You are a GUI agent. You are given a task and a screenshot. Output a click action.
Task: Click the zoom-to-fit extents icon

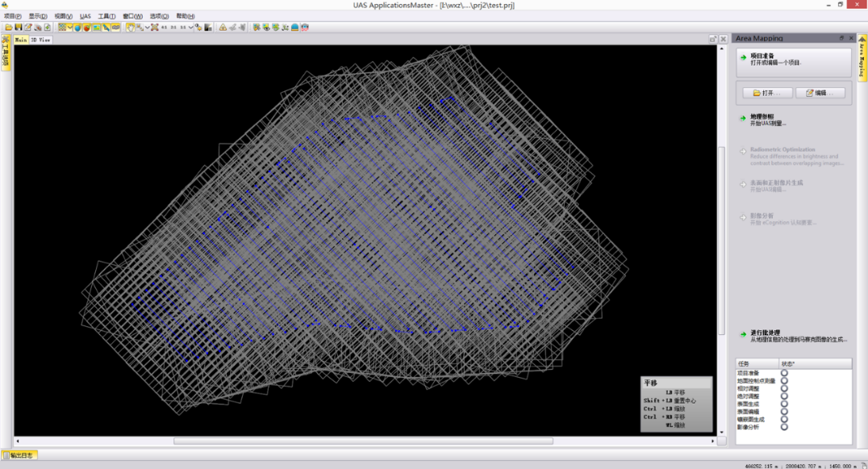pos(154,27)
